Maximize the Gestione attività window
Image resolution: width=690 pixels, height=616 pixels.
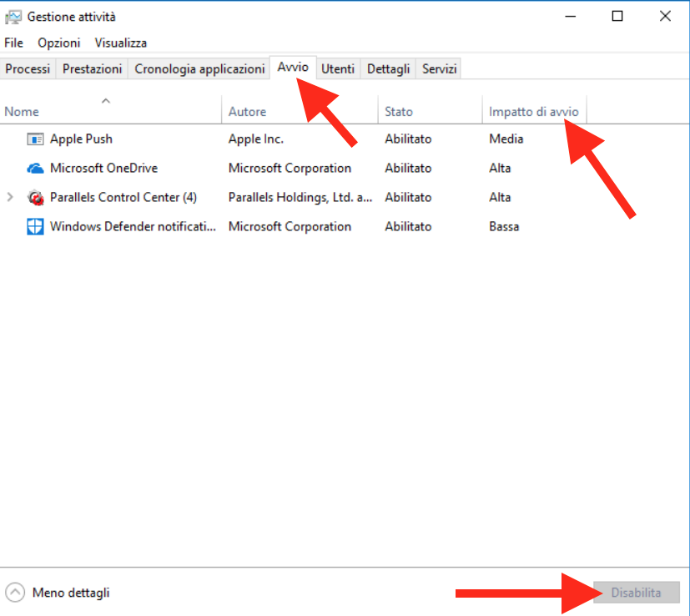point(617,17)
